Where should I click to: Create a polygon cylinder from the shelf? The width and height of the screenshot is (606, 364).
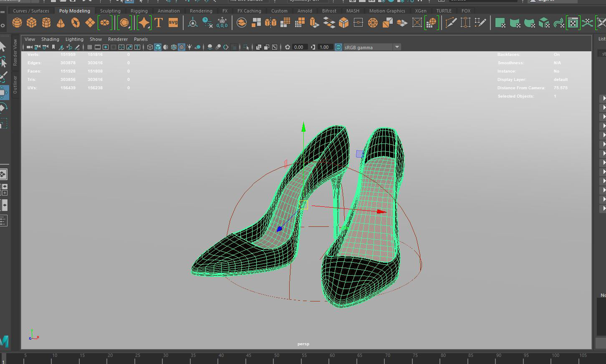pos(46,23)
